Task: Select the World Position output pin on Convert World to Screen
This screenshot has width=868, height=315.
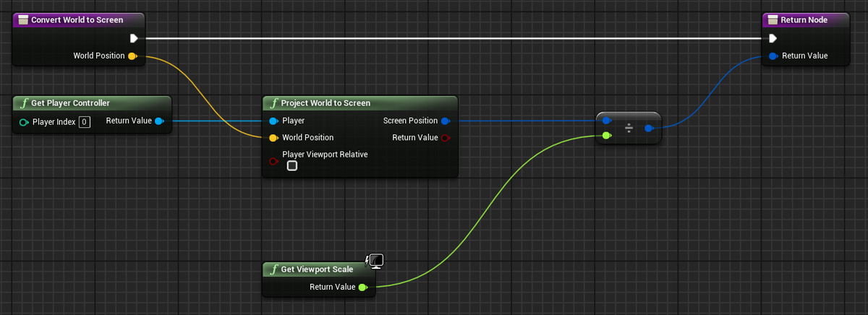Action: point(132,56)
